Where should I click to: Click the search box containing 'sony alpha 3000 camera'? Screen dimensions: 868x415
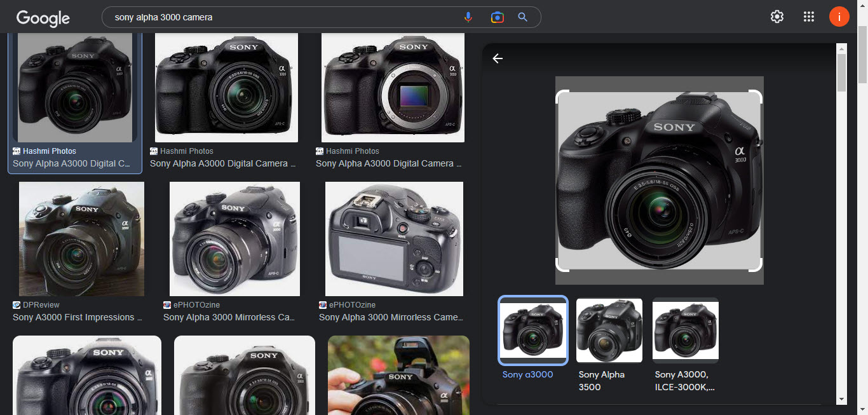pos(321,17)
